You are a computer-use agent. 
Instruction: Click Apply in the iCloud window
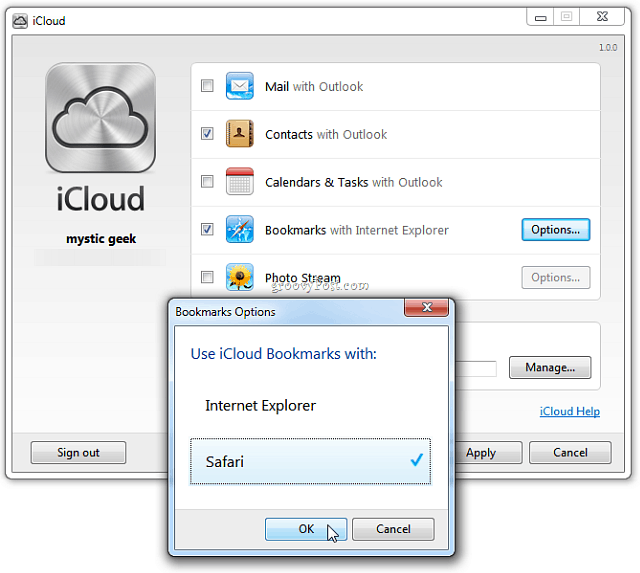(488, 452)
